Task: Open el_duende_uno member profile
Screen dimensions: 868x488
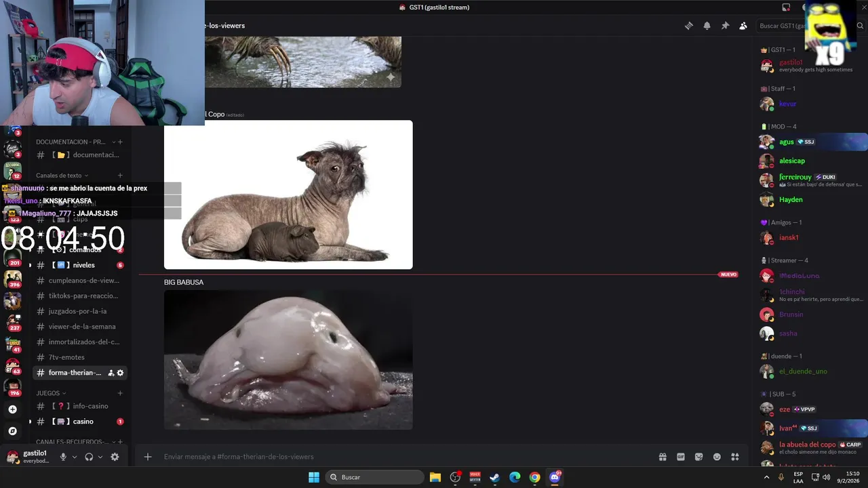Action: (810, 371)
